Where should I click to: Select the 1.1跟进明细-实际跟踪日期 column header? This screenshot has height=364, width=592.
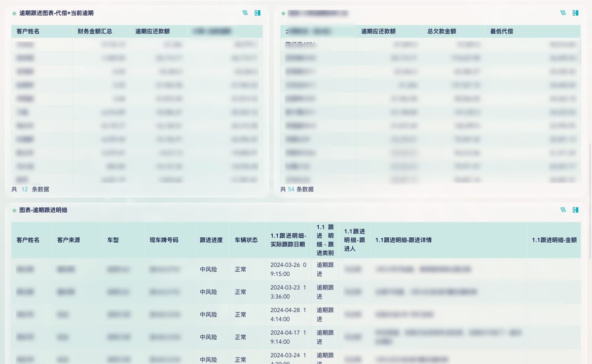288,240
